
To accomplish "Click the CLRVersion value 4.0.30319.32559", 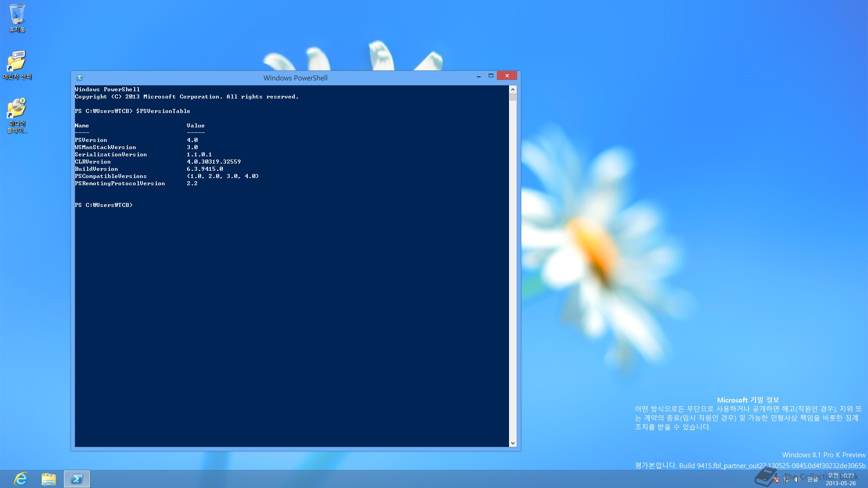I will (x=214, y=162).
